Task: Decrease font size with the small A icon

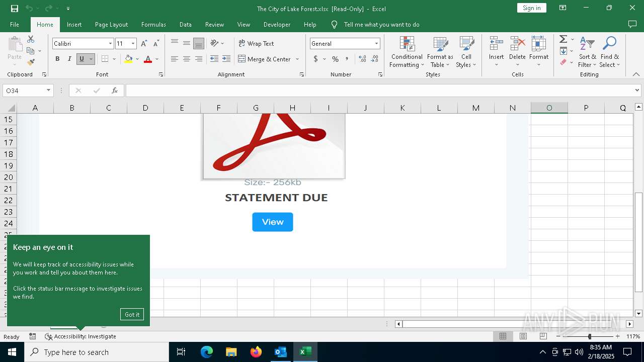Action: point(156,44)
